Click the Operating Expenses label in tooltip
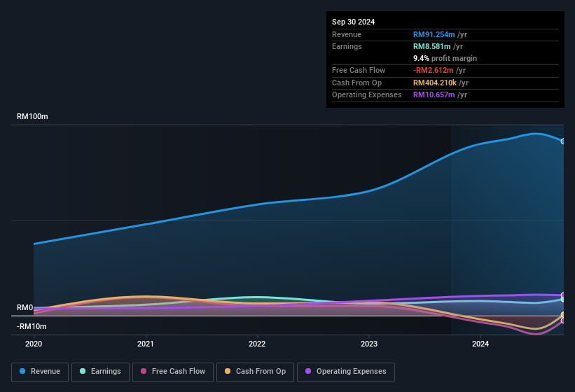This screenshot has height=392, width=575. (x=367, y=94)
